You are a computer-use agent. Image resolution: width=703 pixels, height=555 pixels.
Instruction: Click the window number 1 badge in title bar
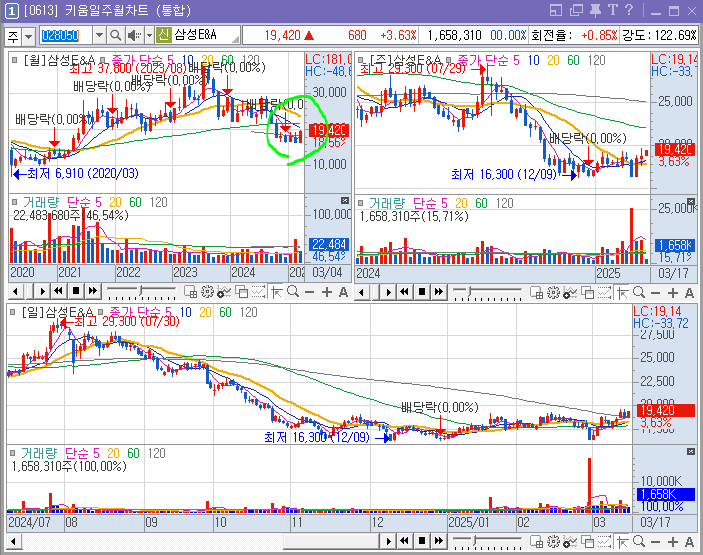point(11,11)
